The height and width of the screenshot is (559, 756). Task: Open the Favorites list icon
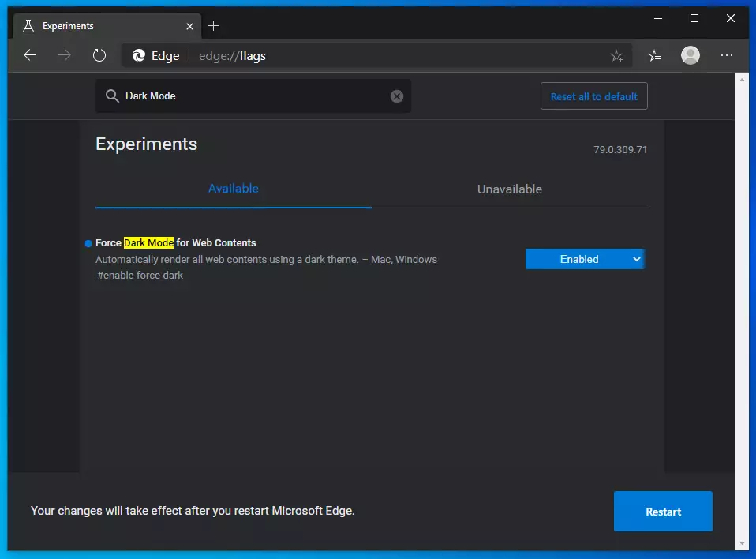coord(654,56)
